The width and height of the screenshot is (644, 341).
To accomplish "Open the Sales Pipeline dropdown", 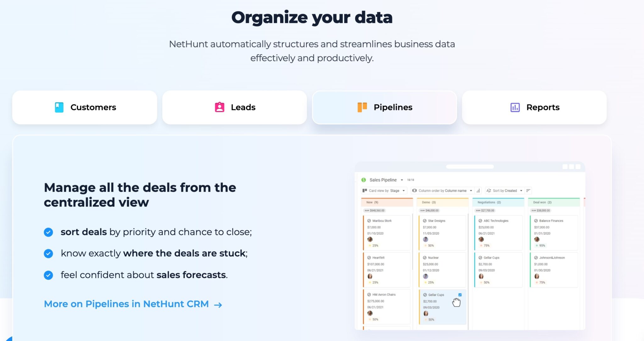I will 402,180.
